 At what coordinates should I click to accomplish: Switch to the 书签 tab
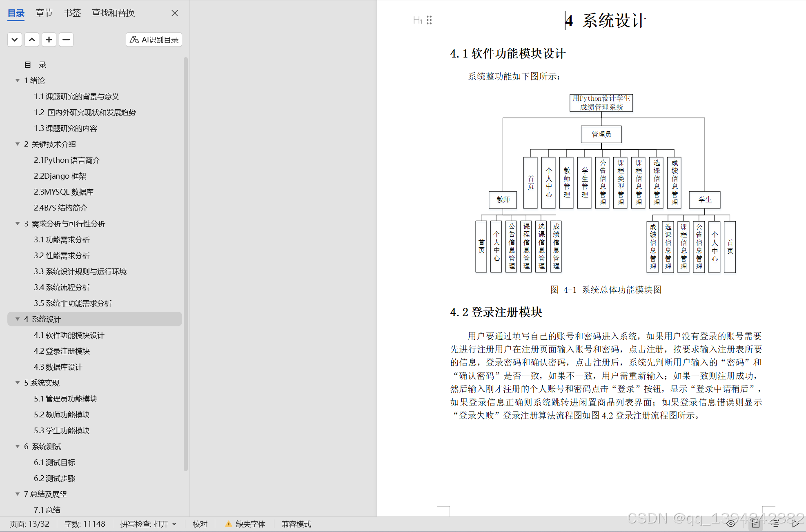click(72, 13)
